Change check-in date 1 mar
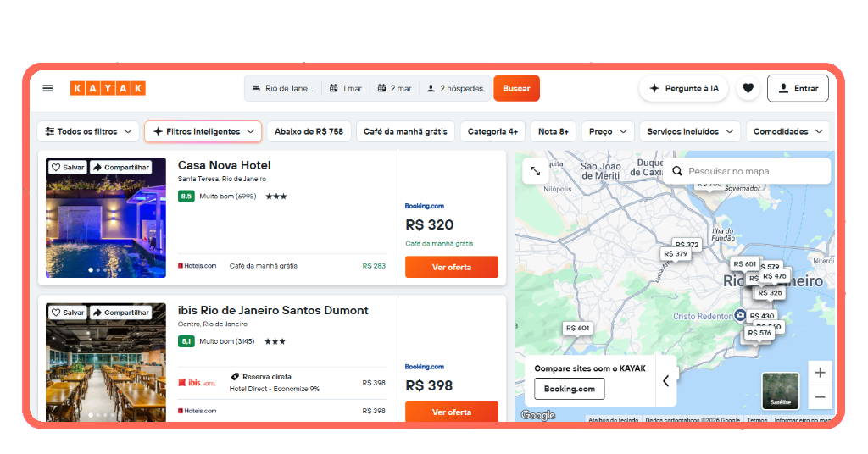 346,88
